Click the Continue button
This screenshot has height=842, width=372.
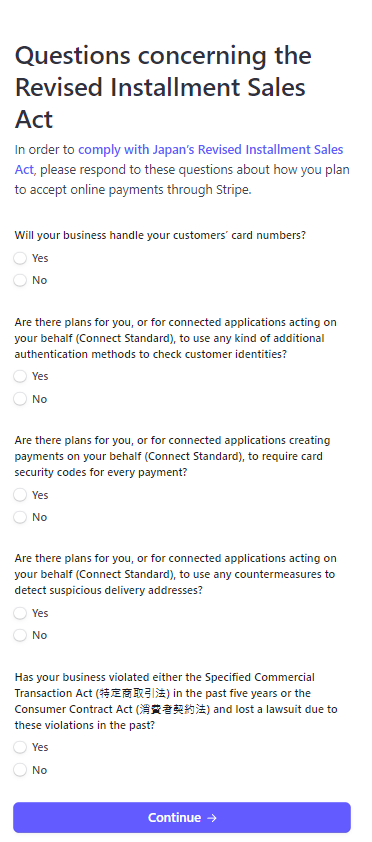pos(182,817)
